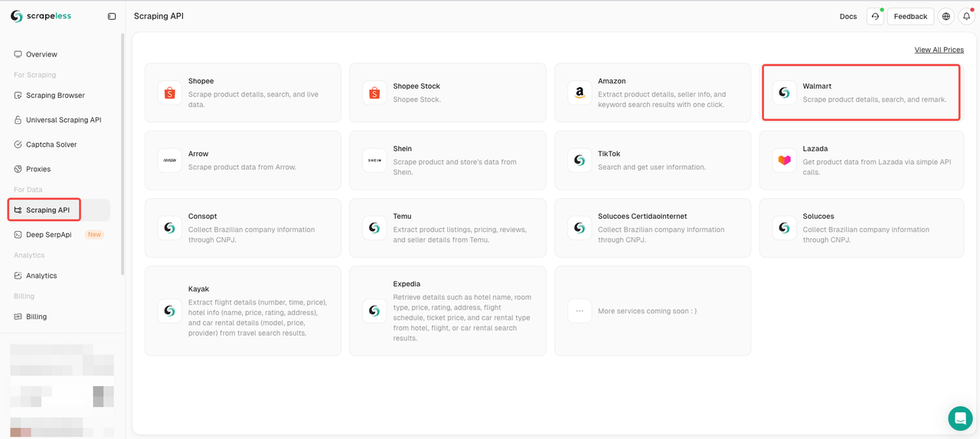Open the Shopee scraper card
Screen dimensions: 980x439
point(243,93)
